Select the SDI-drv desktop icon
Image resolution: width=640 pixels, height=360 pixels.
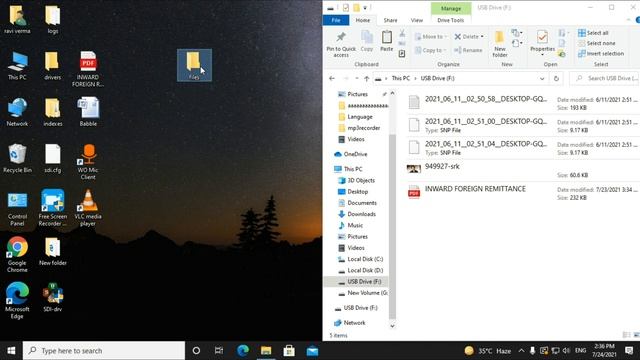tap(53, 298)
